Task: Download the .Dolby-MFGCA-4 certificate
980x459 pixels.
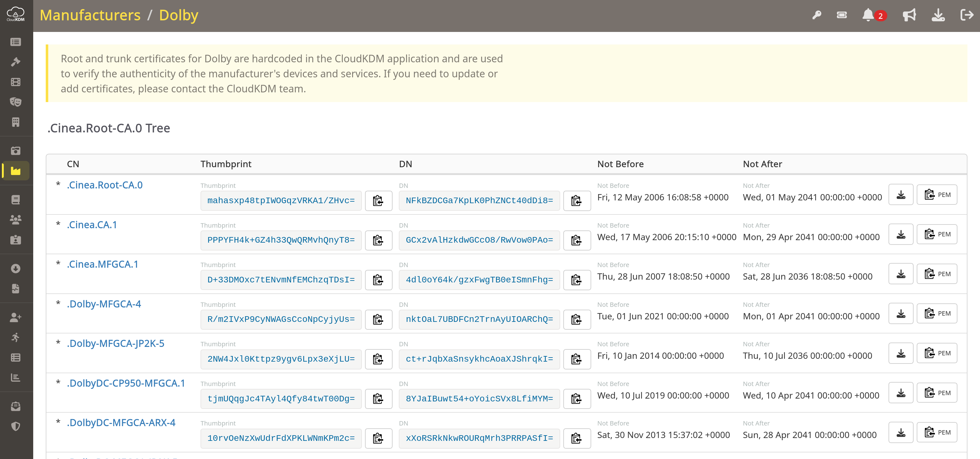Action: coord(901,313)
